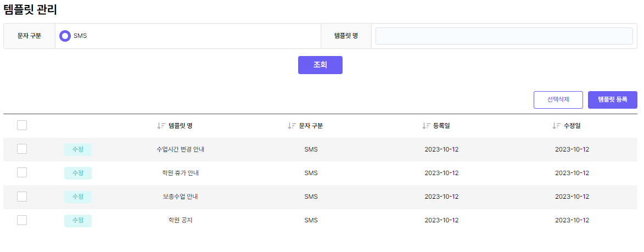
Task: Focus the 템플릿 명 search input field
Action: (503, 36)
